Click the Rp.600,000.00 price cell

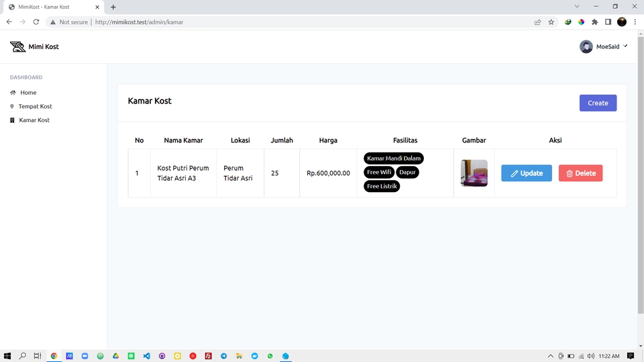point(328,173)
